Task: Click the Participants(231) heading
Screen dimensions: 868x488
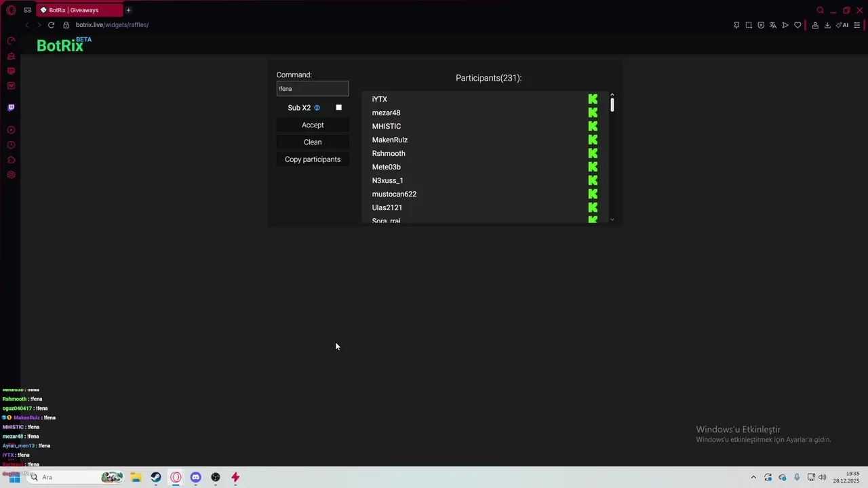Action: point(488,78)
